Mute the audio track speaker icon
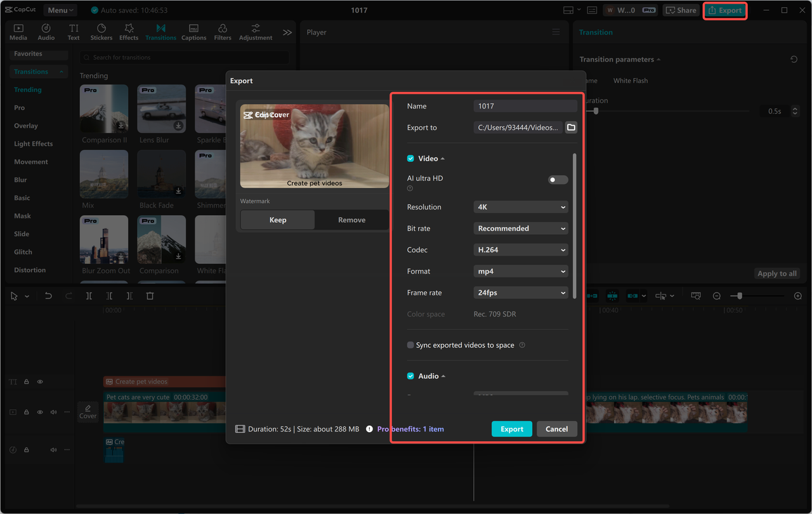This screenshot has height=514, width=812. coord(53,450)
